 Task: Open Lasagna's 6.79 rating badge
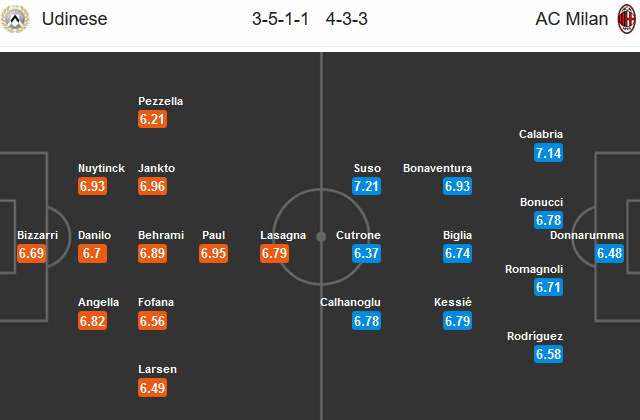click(275, 254)
